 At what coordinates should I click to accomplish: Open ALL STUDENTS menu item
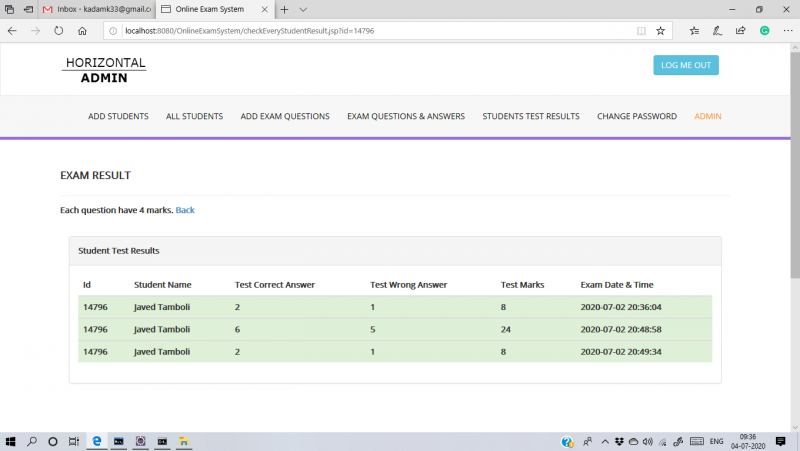click(x=194, y=116)
